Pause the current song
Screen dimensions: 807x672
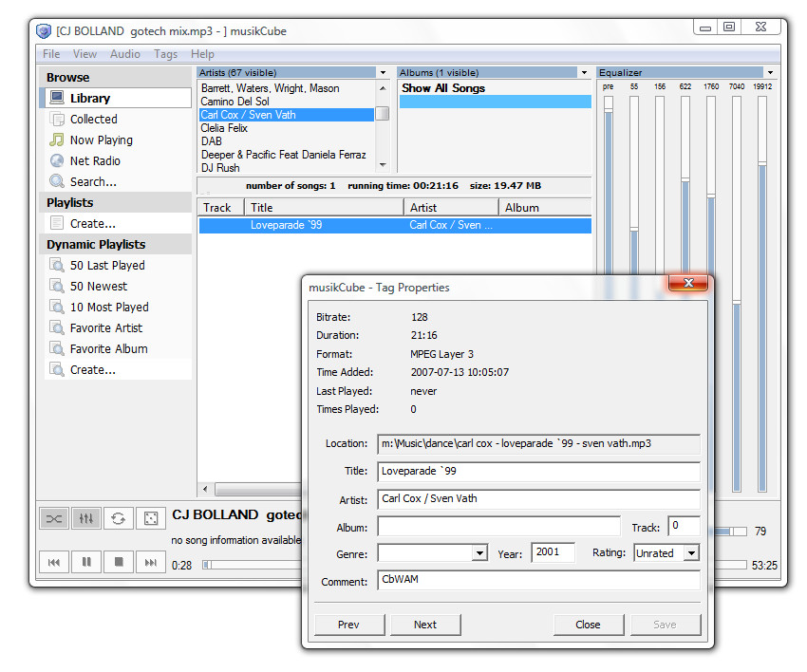pos(86,562)
